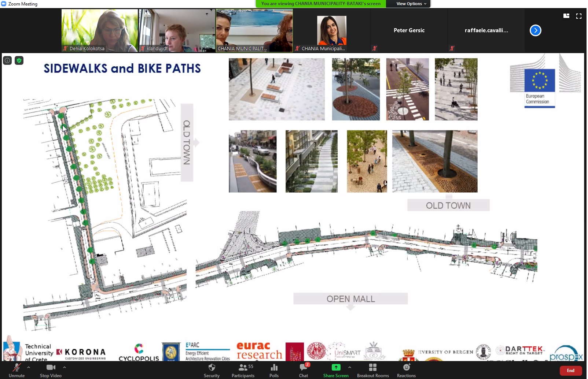Viewport: 588px width, 379px height.
Task: Open Breakout Rooms
Action: click(x=372, y=368)
